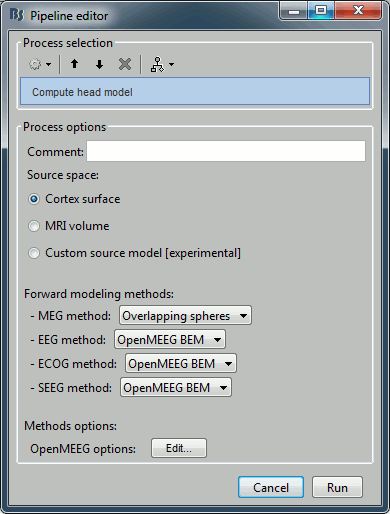This screenshot has height=514, width=390.
Task: Close the Pipeline editor window
Action: 358,11
